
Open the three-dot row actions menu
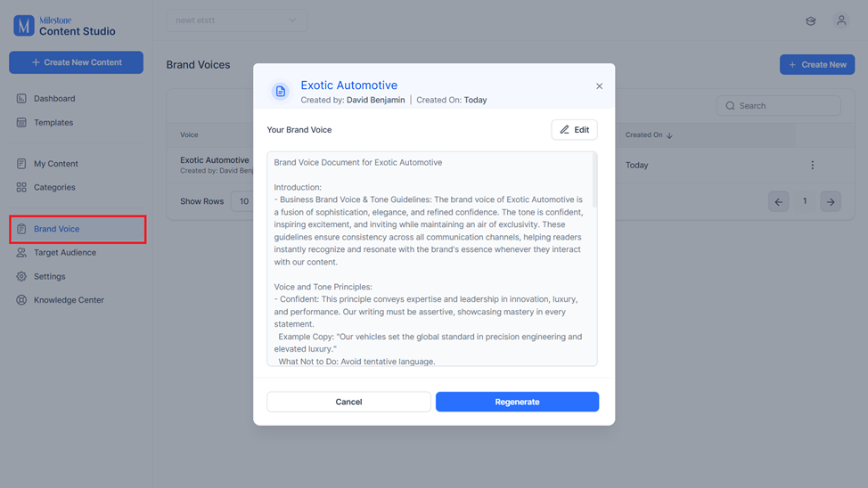812,165
